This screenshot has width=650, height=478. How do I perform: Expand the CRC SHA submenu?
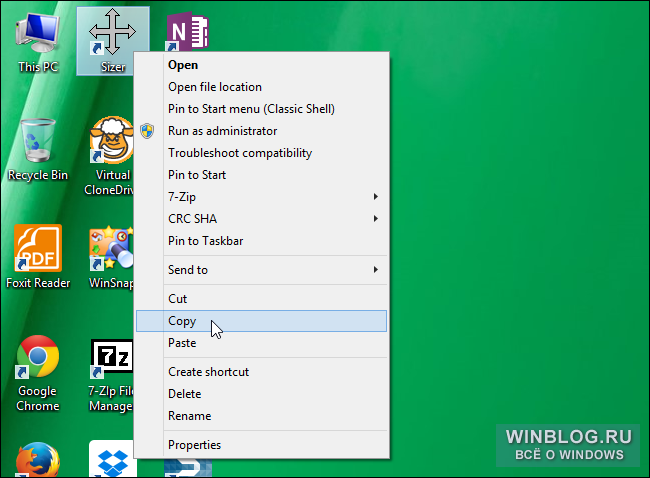click(x=262, y=219)
